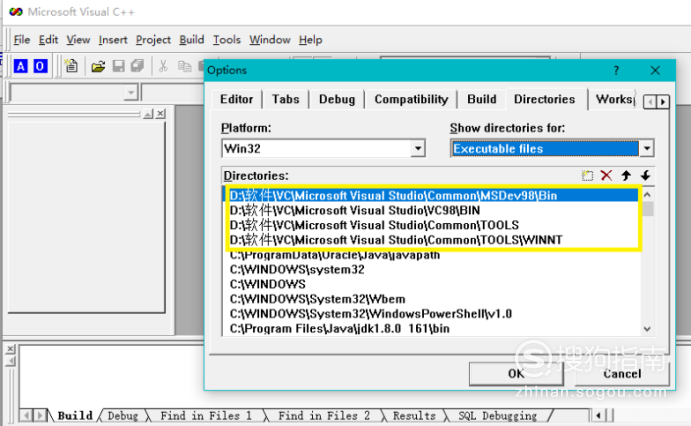Click the Save diskette toolbar icon
691x426 pixels.
pyautogui.click(x=118, y=66)
